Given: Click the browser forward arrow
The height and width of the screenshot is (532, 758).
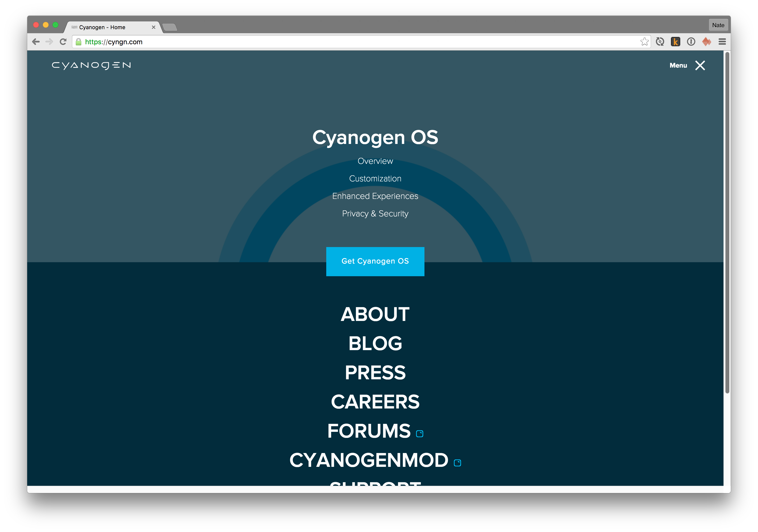Looking at the screenshot, I should [49, 42].
